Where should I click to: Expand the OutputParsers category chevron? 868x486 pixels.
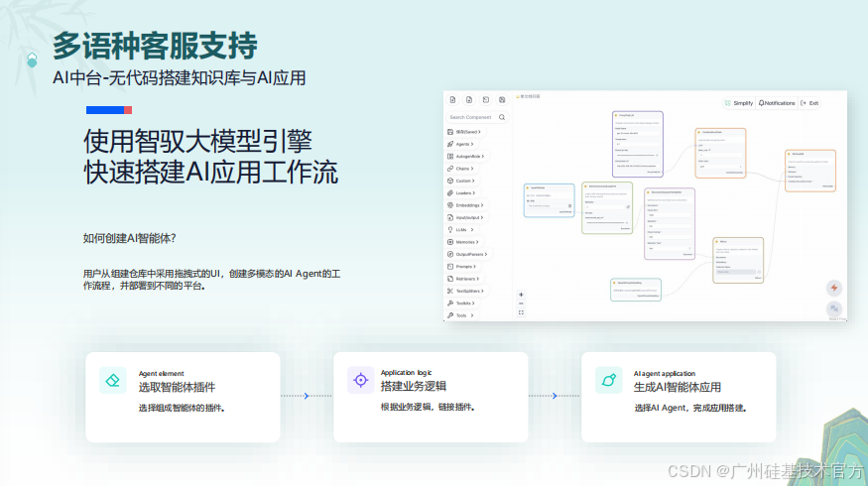pyautogui.click(x=486, y=254)
